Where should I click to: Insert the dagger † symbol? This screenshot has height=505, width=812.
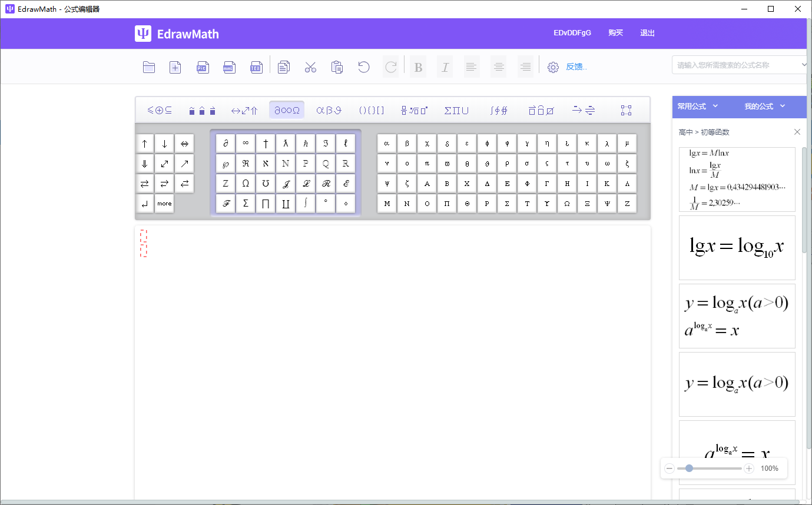tap(266, 143)
